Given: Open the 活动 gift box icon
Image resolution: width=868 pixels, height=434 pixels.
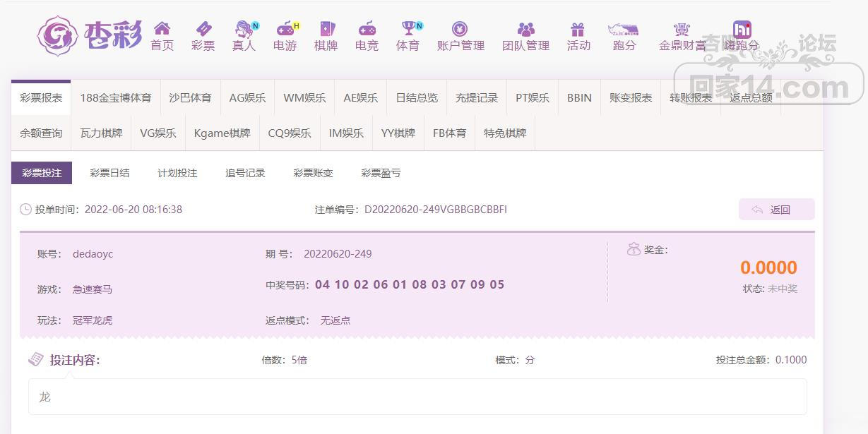Looking at the screenshot, I should [578, 29].
